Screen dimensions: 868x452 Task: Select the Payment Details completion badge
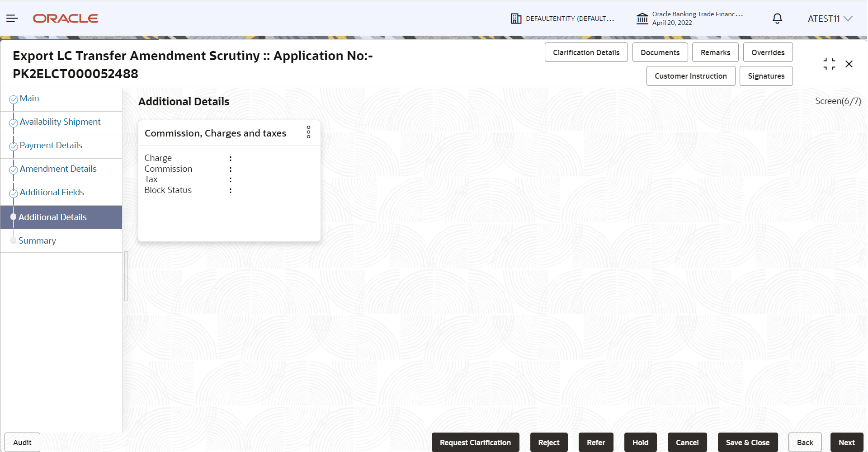pyautogui.click(x=13, y=146)
